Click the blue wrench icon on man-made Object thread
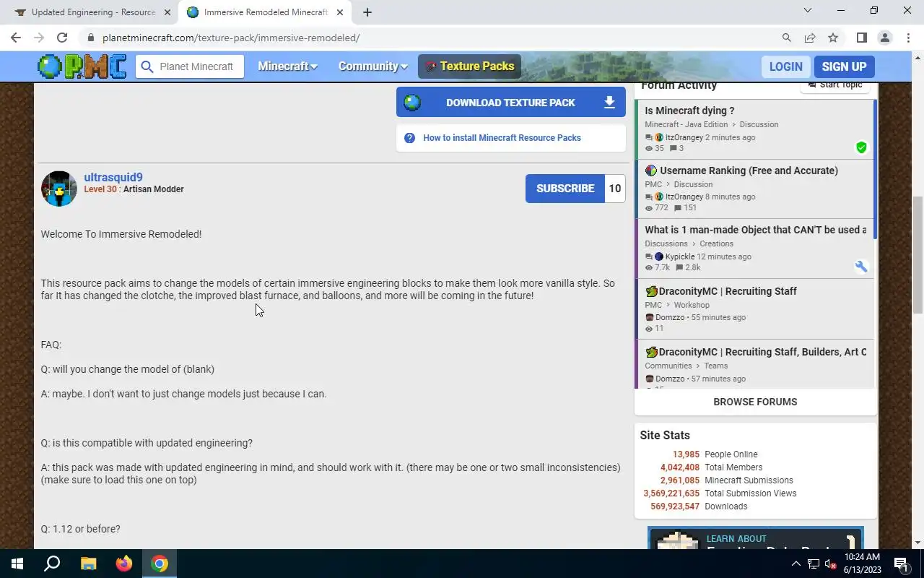The image size is (924, 578). [861, 267]
